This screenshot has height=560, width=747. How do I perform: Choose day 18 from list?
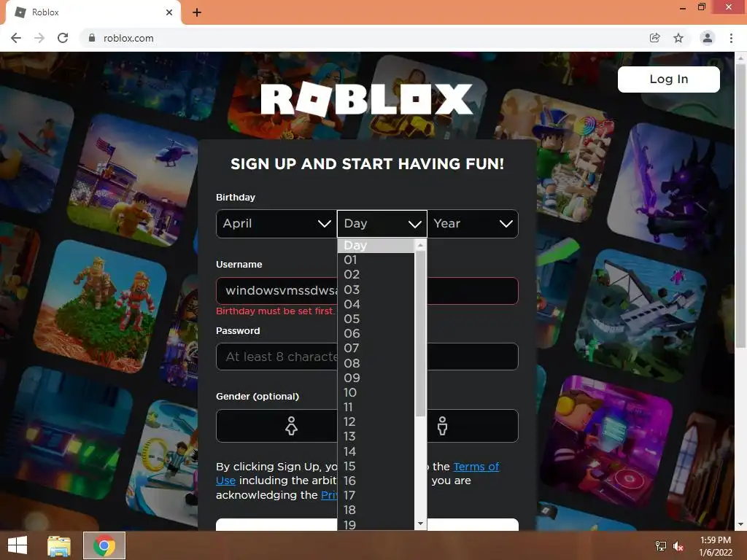pyautogui.click(x=376, y=510)
